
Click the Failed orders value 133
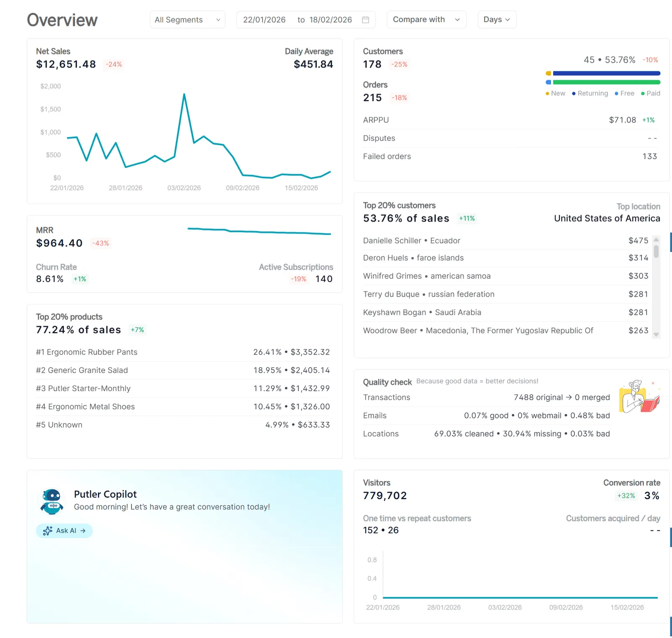(649, 156)
